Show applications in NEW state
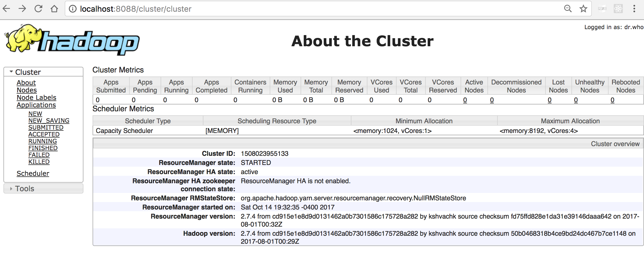Screen dimensions: 644x258 pyautogui.click(x=35, y=114)
